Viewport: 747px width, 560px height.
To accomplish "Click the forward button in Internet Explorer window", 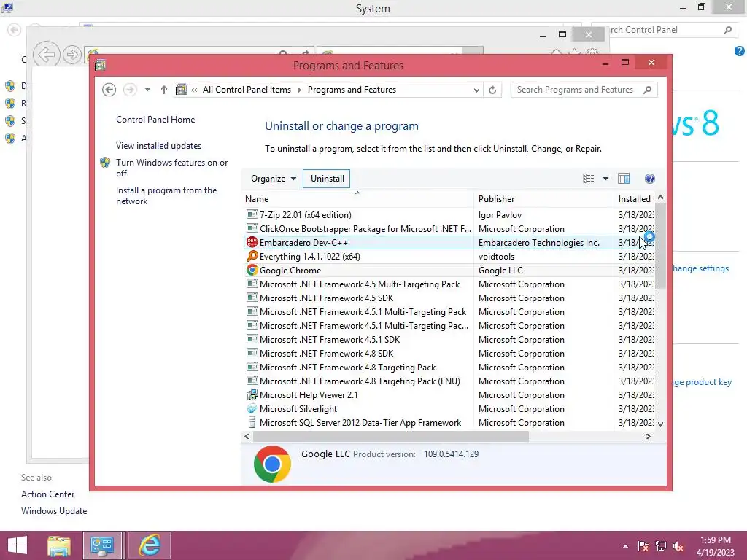I will pos(72,55).
